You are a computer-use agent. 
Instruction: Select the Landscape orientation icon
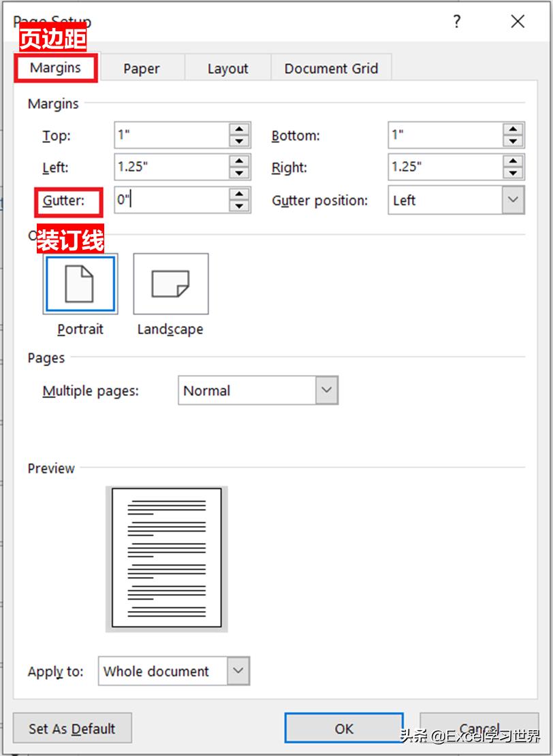pos(171,284)
